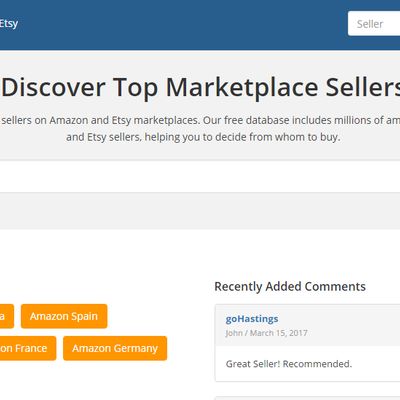Open the goHastings seller link
This screenshot has height=400, width=400.
pyautogui.click(x=252, y=319)
